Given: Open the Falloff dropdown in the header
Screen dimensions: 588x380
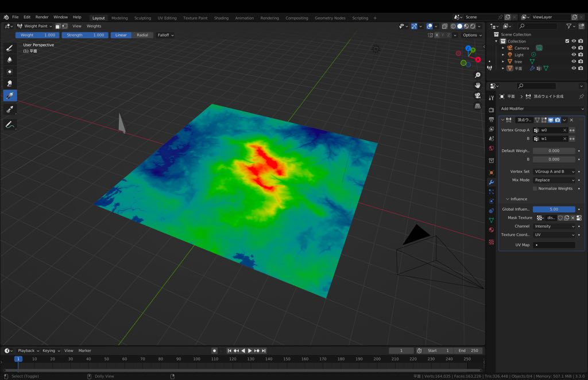Looking at the screenshot, I should 165,35.
